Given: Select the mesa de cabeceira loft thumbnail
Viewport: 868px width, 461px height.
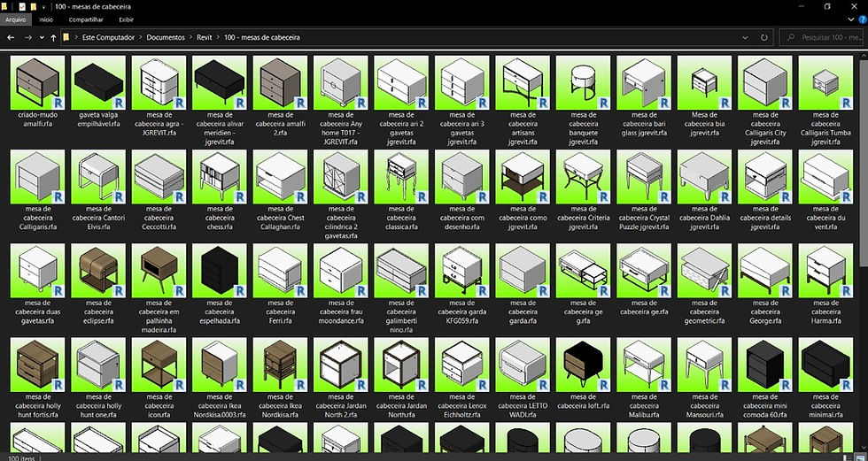Looking at the screenshot, I should click(x=583, y=365).
